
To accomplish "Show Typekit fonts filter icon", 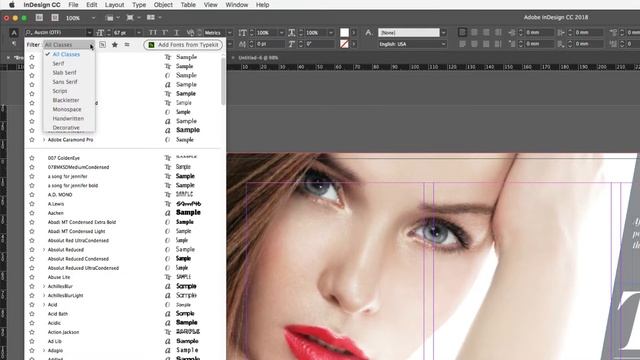I will pyautogui.click(x=102, y=44).
